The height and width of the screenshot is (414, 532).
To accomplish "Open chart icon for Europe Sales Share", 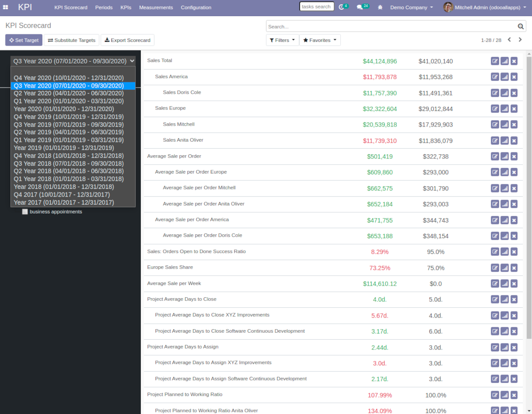I will (x=505, y=268).
